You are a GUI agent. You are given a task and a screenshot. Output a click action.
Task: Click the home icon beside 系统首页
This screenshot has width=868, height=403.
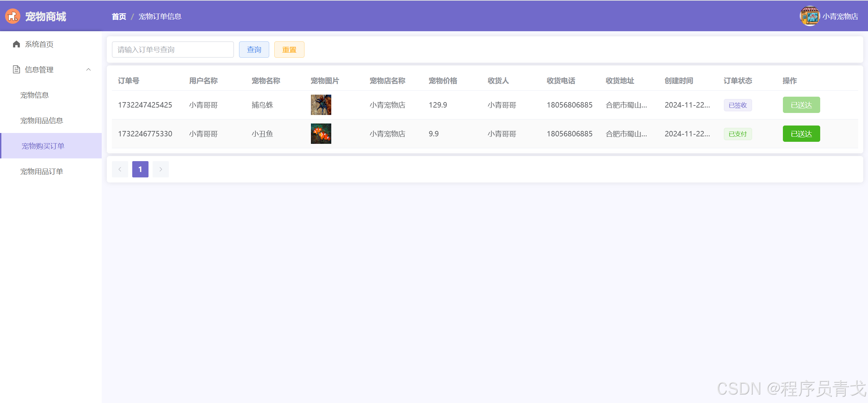click(16, 44)
